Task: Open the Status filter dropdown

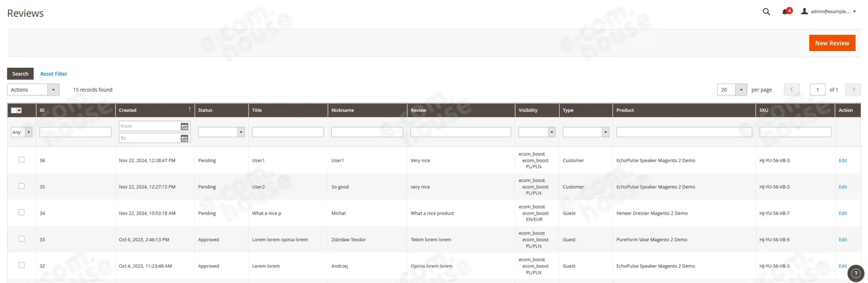Action: 221,132
